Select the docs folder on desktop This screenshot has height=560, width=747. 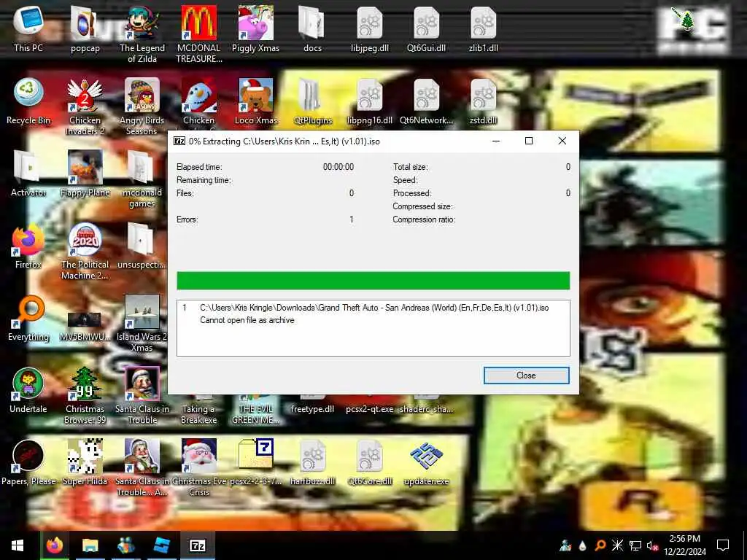(x=312, y=28)
